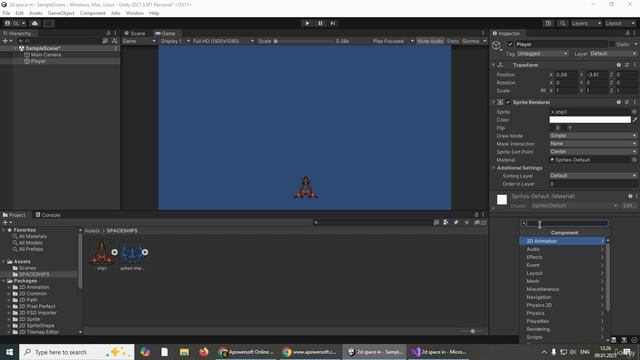The height and width of the screenshot is (360, 640).
Task: Open the Window menu
Action: coord(134,13)
